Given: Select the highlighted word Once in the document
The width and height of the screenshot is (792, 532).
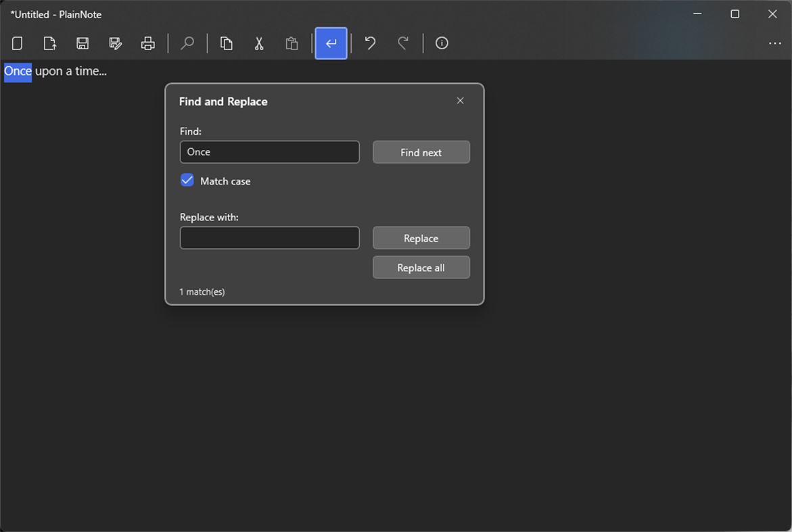Looking at the screenshot, I should [x=18, y=71].
